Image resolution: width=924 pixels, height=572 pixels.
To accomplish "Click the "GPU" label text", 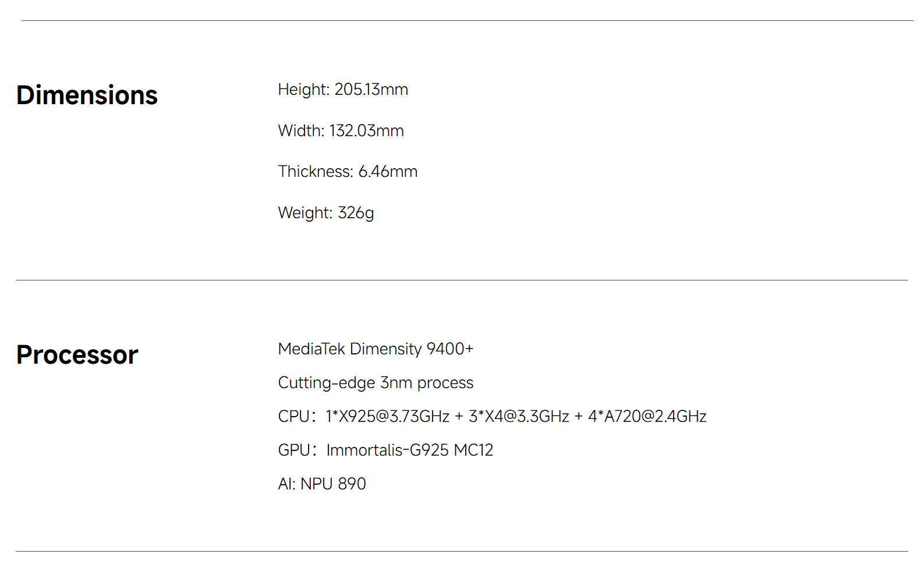I will point(294,450).
